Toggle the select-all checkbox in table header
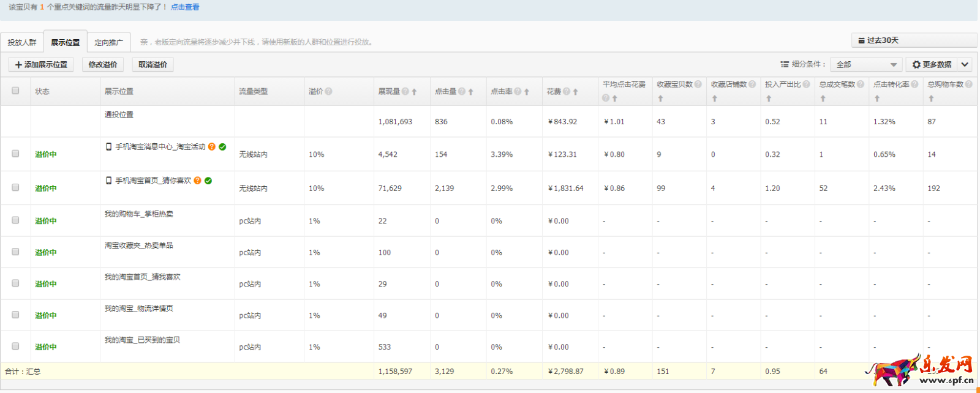This screenshot has width=980, height=393. coord(15,91)
